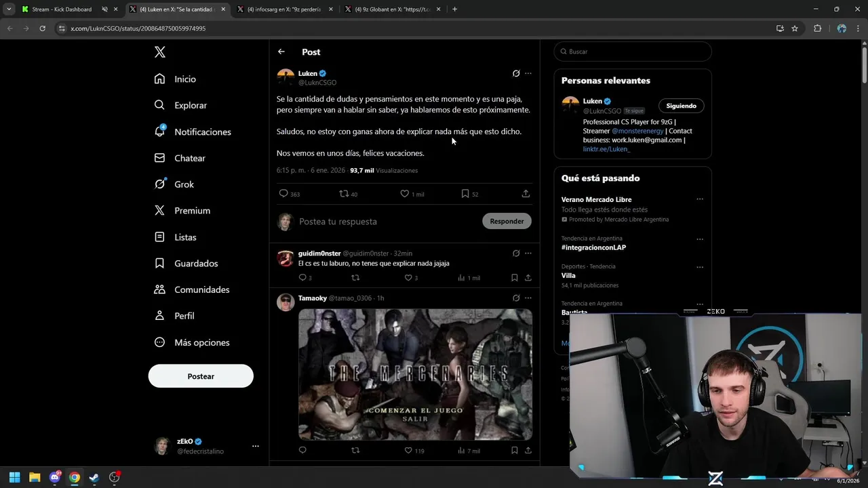Click Grok icon on Luken's post
Screen dimensions: 868x488
(x=516, y=73)
